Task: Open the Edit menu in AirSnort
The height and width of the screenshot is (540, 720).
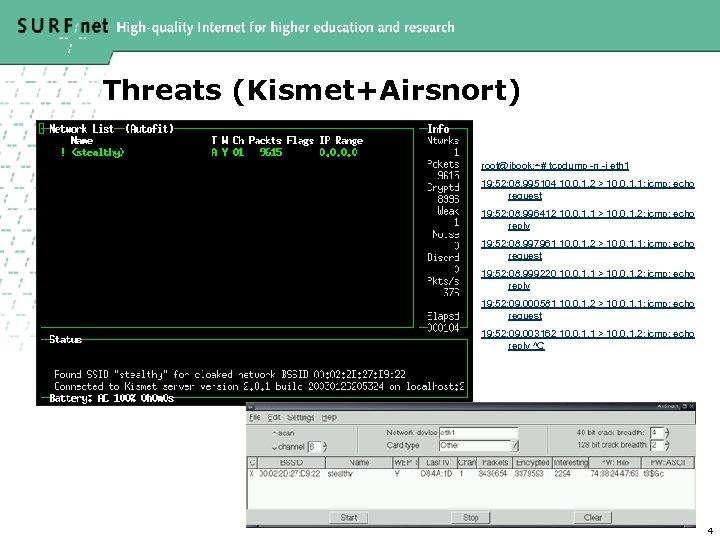Action: click(x=274, y=417)
